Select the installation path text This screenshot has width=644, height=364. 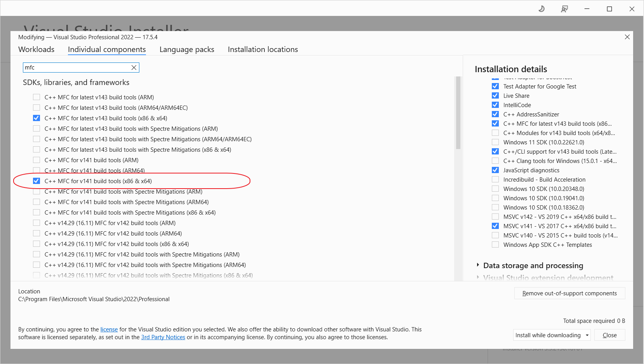[x=94, y=299]
